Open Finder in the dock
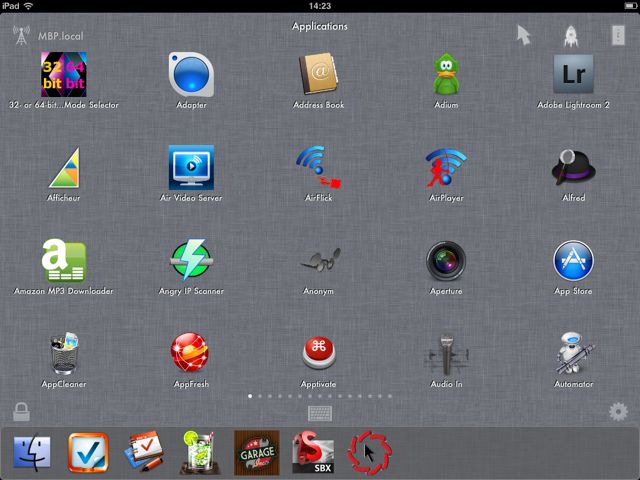 pos(32,453)
